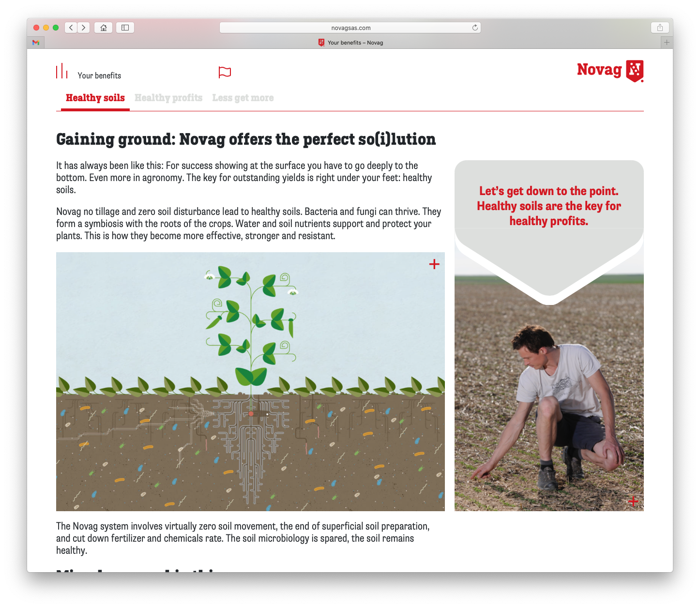Open a new tab with plus button
This screenshot has width=700, height=608.
tap(667, 43)
